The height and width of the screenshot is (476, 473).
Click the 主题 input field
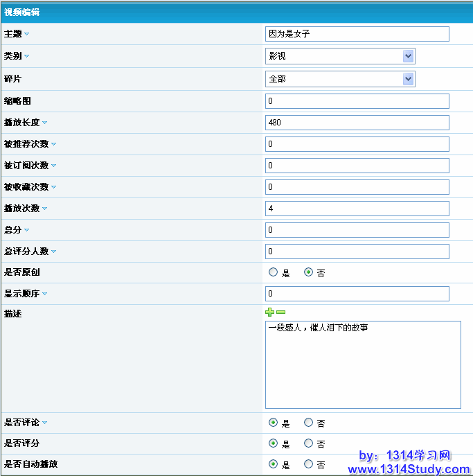[x=357, y=34]
